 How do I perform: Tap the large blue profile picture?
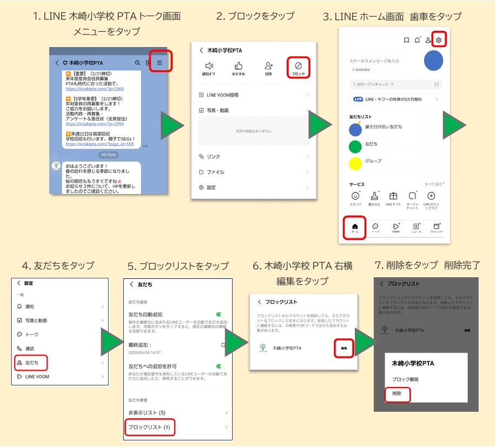pos(433,61)
